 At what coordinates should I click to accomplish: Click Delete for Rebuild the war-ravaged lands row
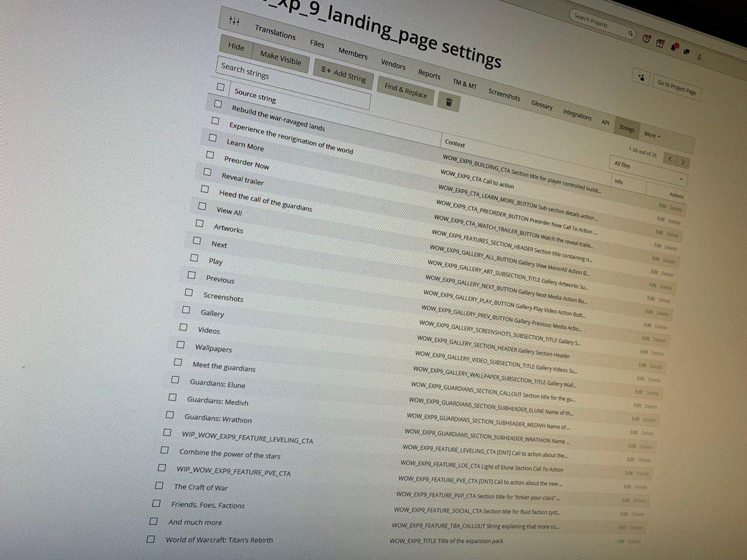pos(675,209)
